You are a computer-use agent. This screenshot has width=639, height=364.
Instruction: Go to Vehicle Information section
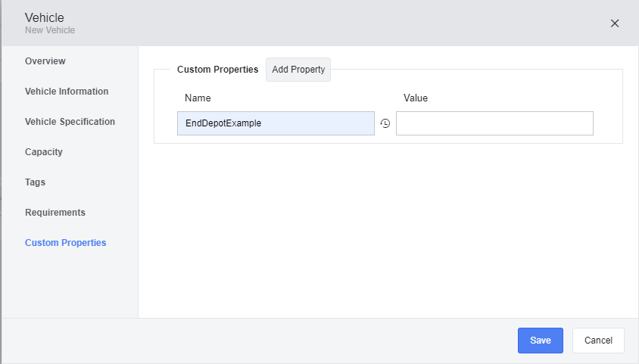pos(67,92)
